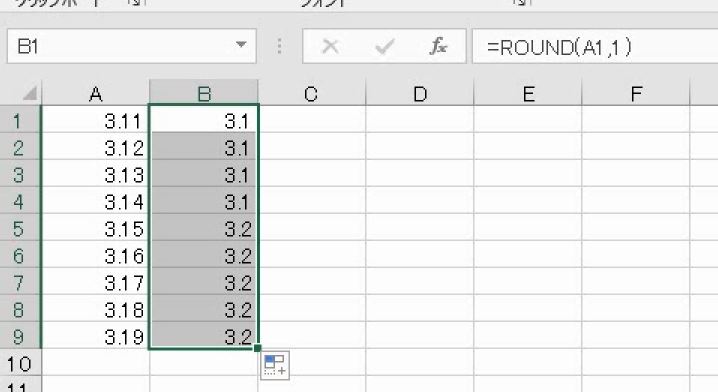Cancel the formula entry with X icon
Image resolution: width=718 pixels, height=392 pixels.
[x=330, y=46]
